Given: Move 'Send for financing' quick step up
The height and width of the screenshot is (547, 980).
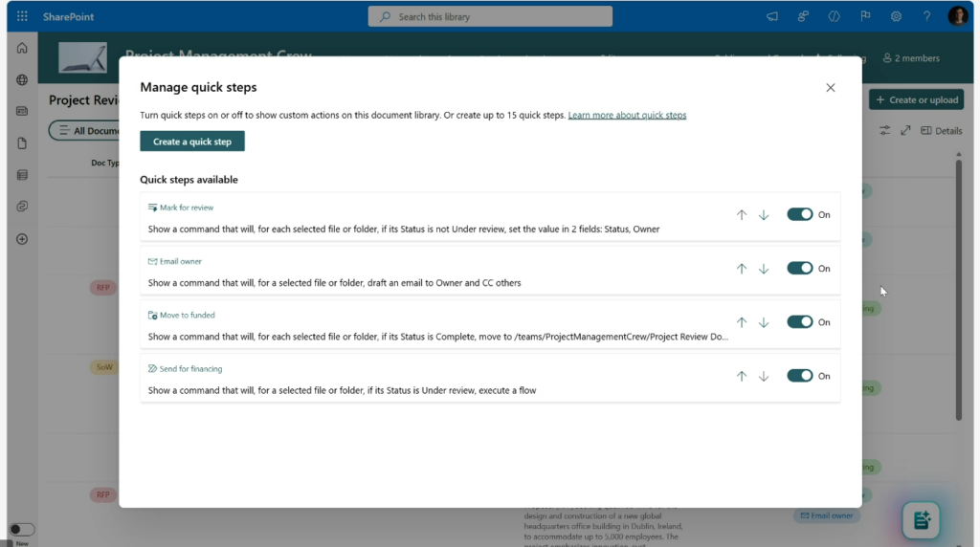Looking at the screenshot, I should pos(742,376).
